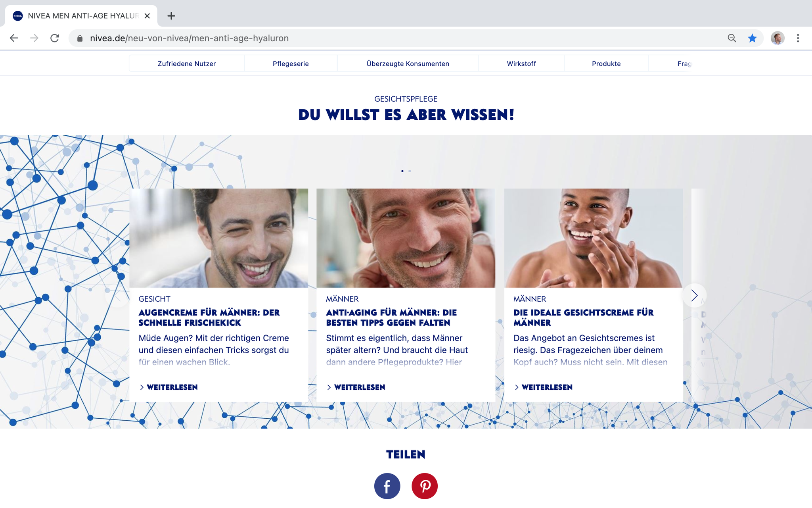Image resolution: width=812 pixels, height=508 pixels.
Task: Click the blue bookmark star icon
Action: 752,38
